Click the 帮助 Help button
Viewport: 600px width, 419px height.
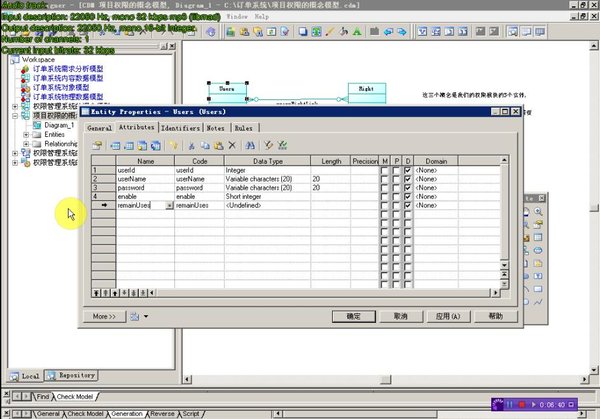coord(496,316)
